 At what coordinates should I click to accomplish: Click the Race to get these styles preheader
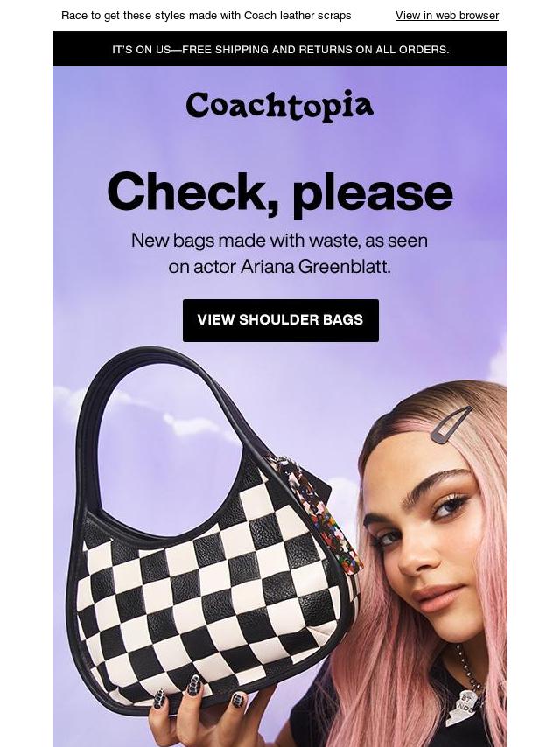click(206, 16)
